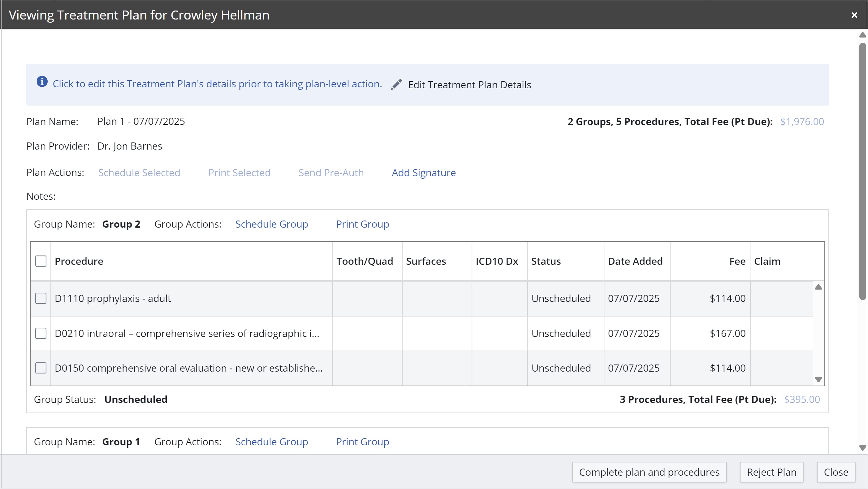Click the bold Unscheduled group status value
Image resolution: width=868 pixels, height=489 pixels.
136,399
